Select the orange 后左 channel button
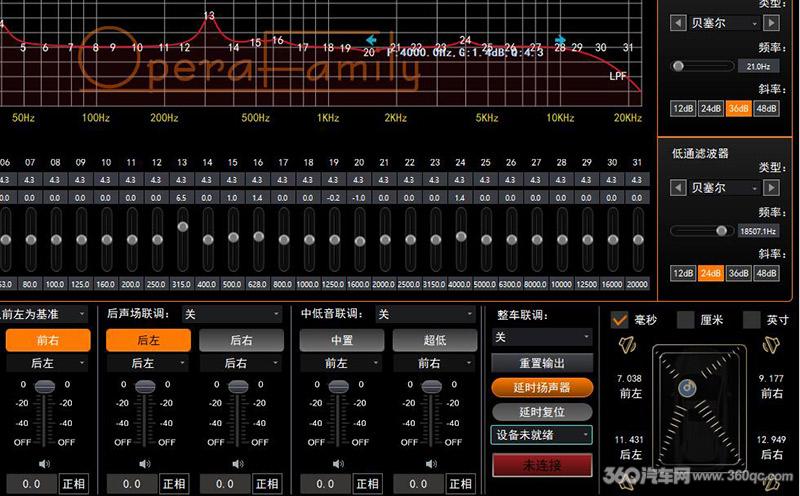800x496 pixels. coord(148,340)
